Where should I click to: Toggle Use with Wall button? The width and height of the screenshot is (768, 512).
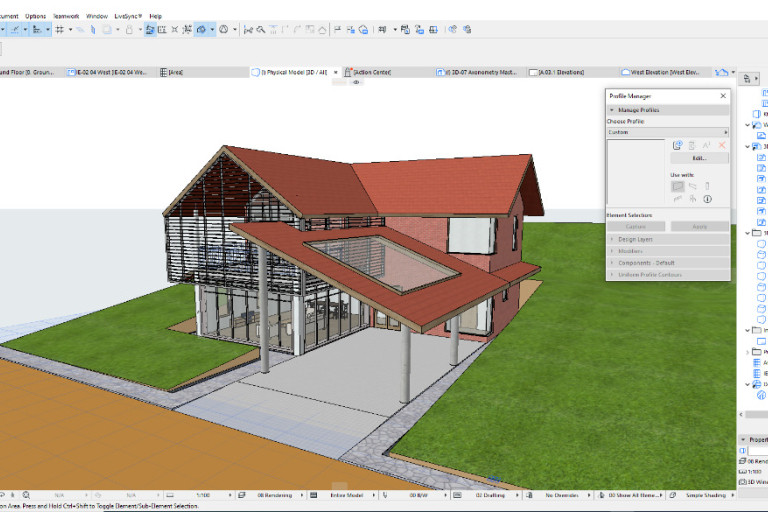pos(677,186)
